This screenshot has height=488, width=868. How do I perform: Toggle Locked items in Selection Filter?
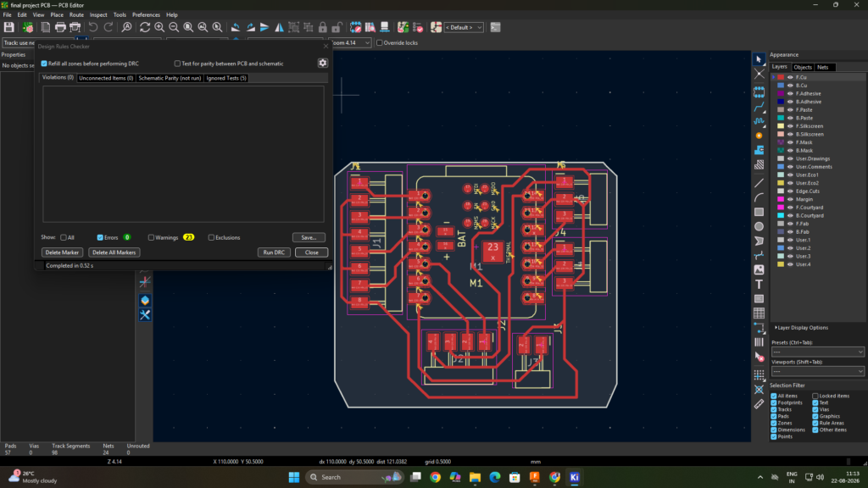pyautogui.click(x=815, y=396)
